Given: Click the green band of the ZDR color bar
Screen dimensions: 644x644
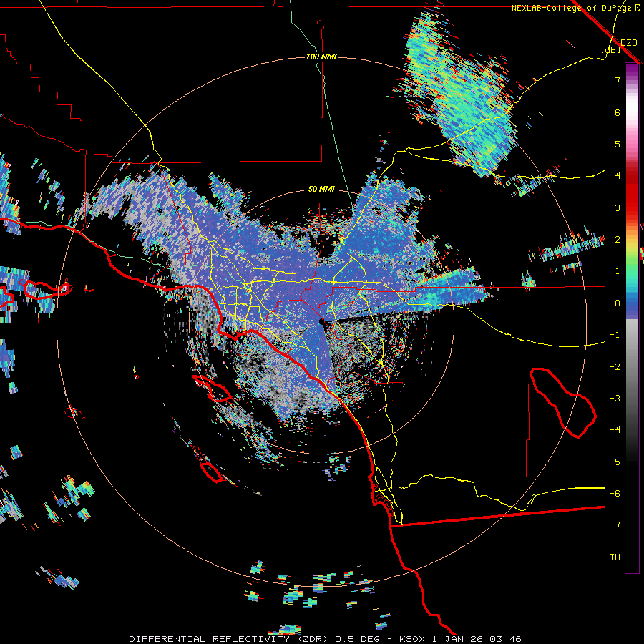Looking at the screenshot, I should coord(632,263).
